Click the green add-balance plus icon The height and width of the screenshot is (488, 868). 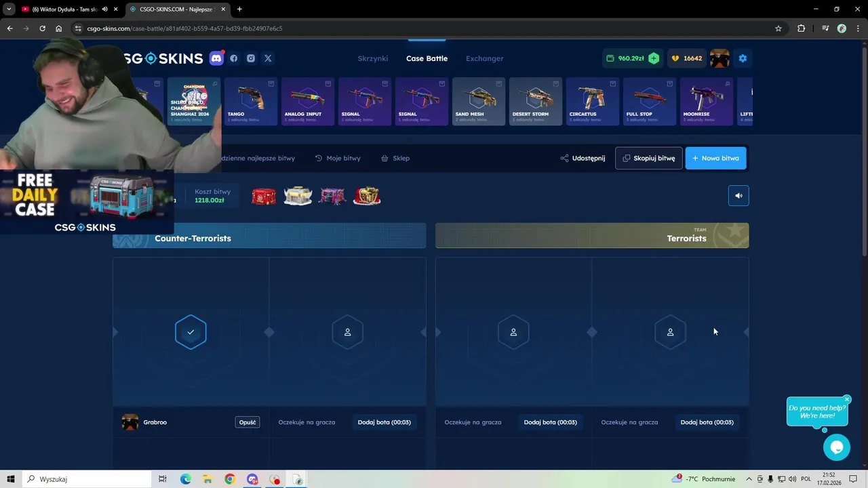[654, 58]
